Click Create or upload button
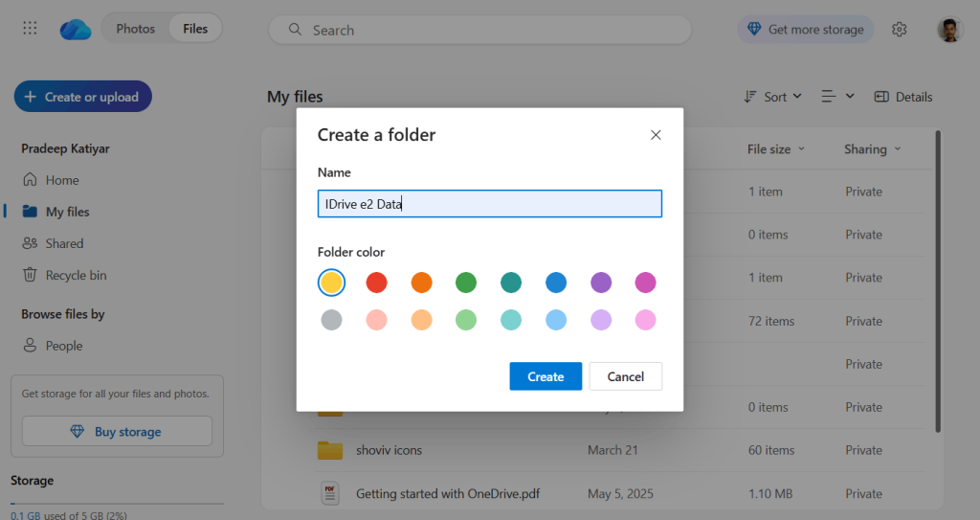 [x=83, y=97]
